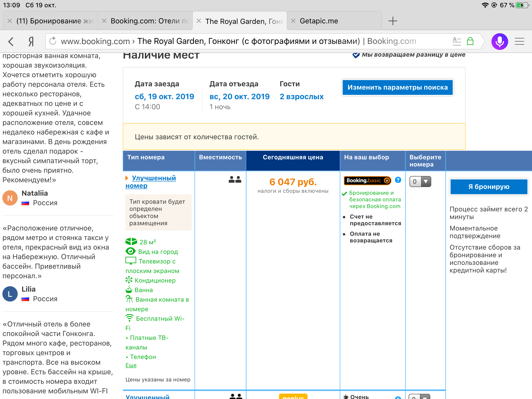Close the Booking.com Отели tab
Image resolution: width=532 pixels, height=399 pixels.
pyautogui.click(x=104, y=21)
